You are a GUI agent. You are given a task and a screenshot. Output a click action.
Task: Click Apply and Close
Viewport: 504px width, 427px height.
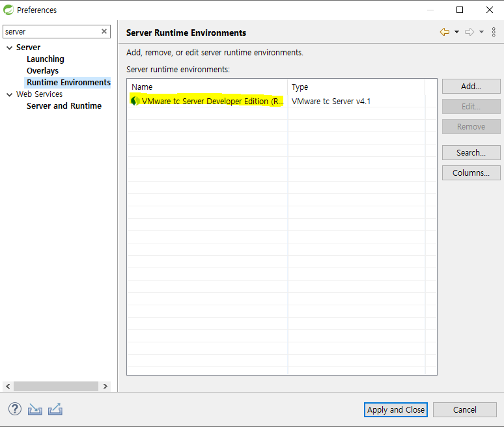(396, 409)
